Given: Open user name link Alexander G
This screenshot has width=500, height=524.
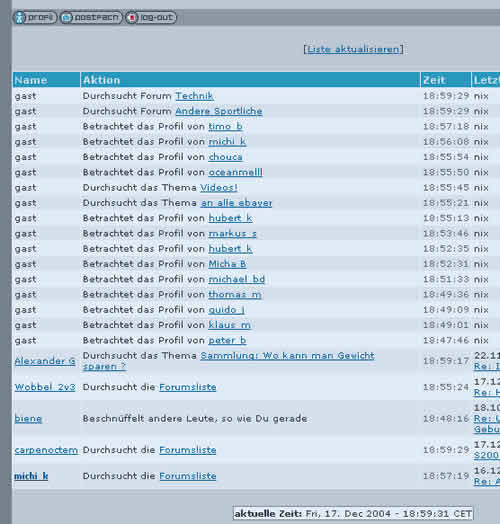Looking at the screenshot, I should pyautogui.click(x=45, y=361).
